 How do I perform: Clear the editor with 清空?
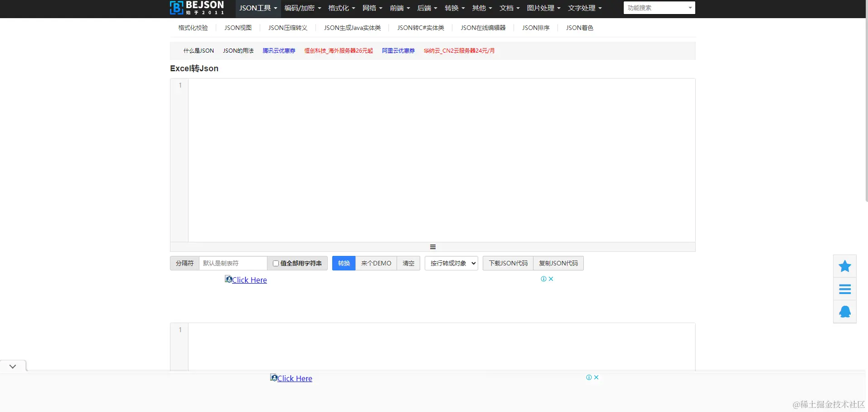pyautogui.click(x=408, y=263)
